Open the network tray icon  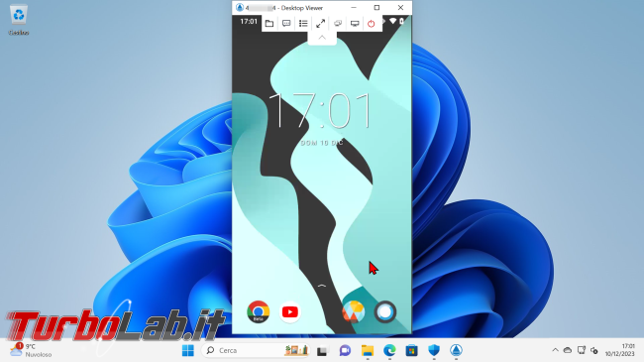(582, 350)
